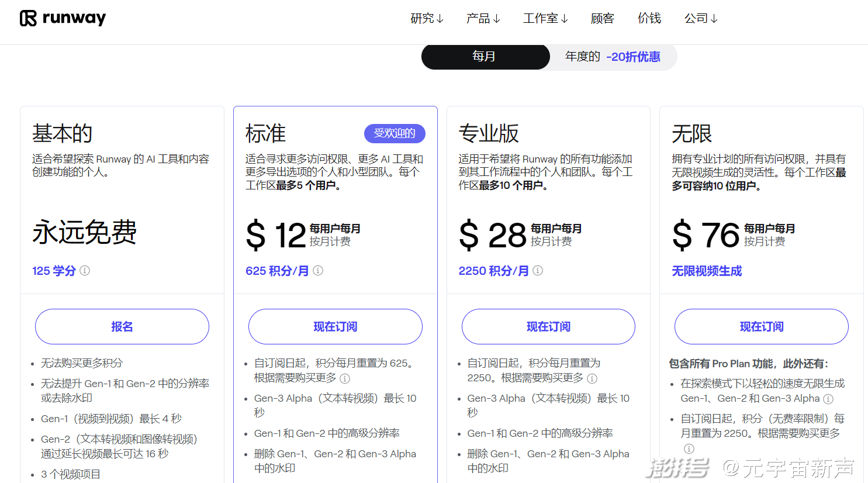868x483 pixels.
Task: Click the 2250 积分/月 link
Action: (x=493, y=271)
